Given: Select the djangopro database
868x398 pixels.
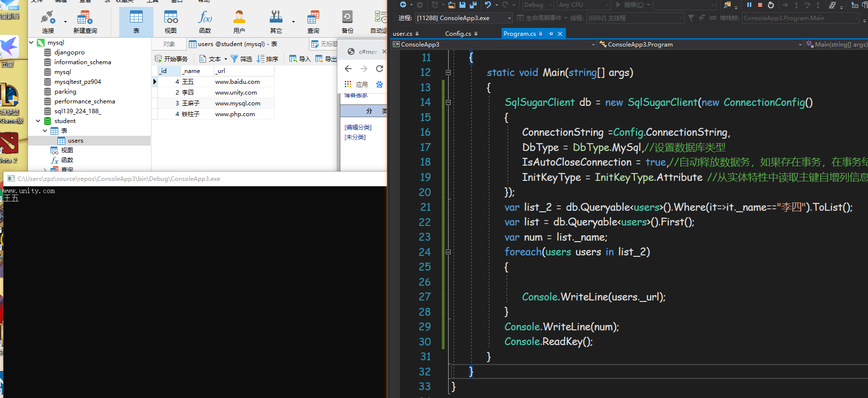Looking at the screenshot, I should coord(69,52).
